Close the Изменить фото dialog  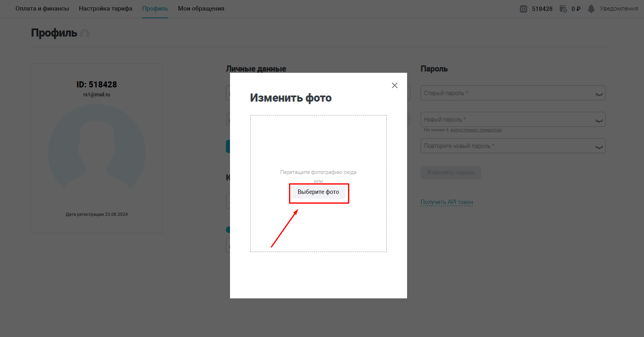click(394, 85)
